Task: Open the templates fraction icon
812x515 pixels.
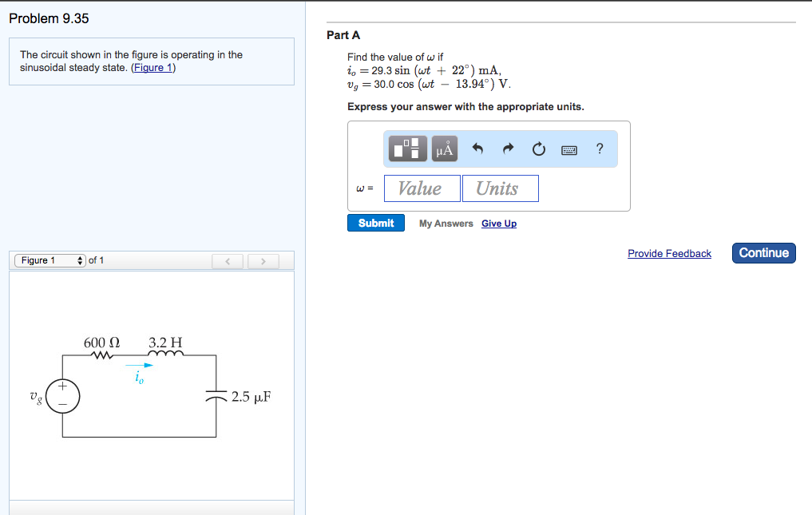Action: point(407,149)
